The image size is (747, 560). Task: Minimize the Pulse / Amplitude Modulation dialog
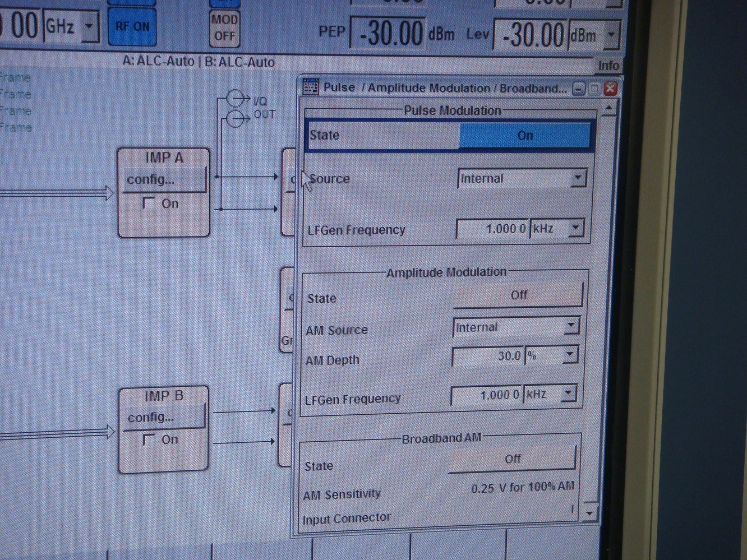pos(579,89)
